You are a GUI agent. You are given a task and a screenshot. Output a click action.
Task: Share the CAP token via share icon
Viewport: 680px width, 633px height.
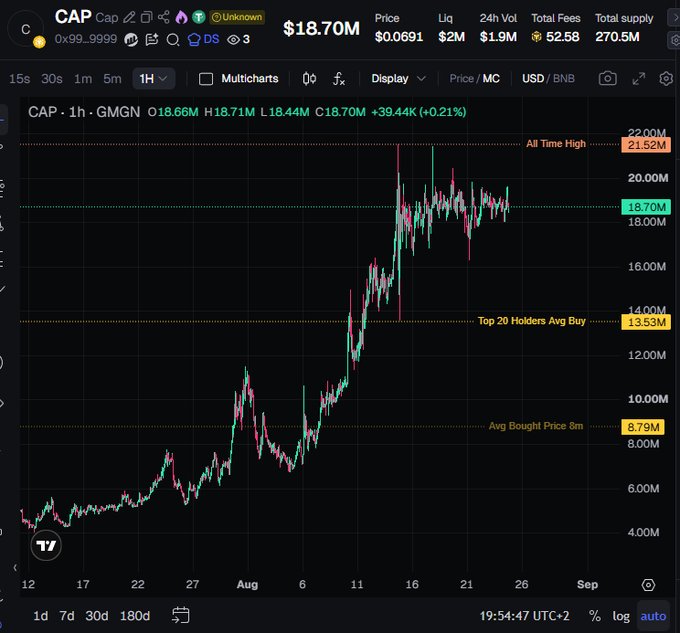click(163, 17)
